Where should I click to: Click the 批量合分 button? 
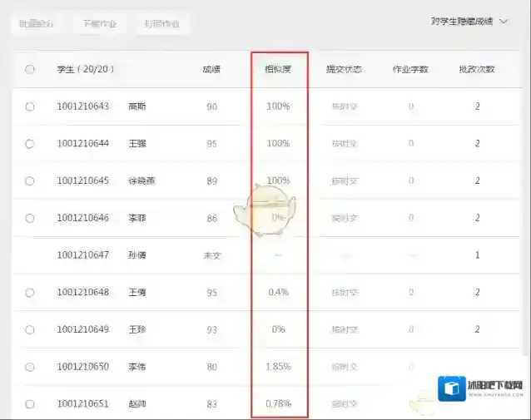37,24
